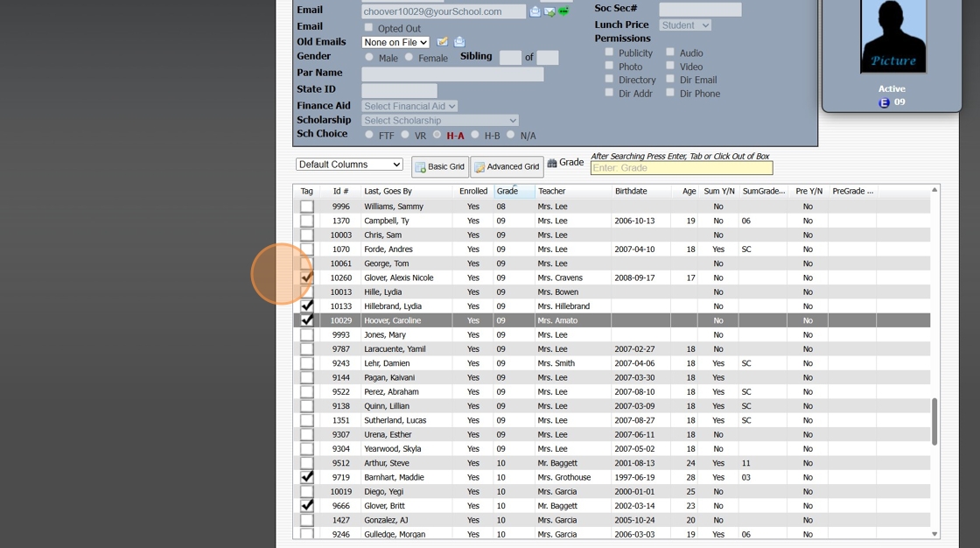Switch to the Basic Grid view
Screen dimensions: 980x548
(x=440, y=166)
